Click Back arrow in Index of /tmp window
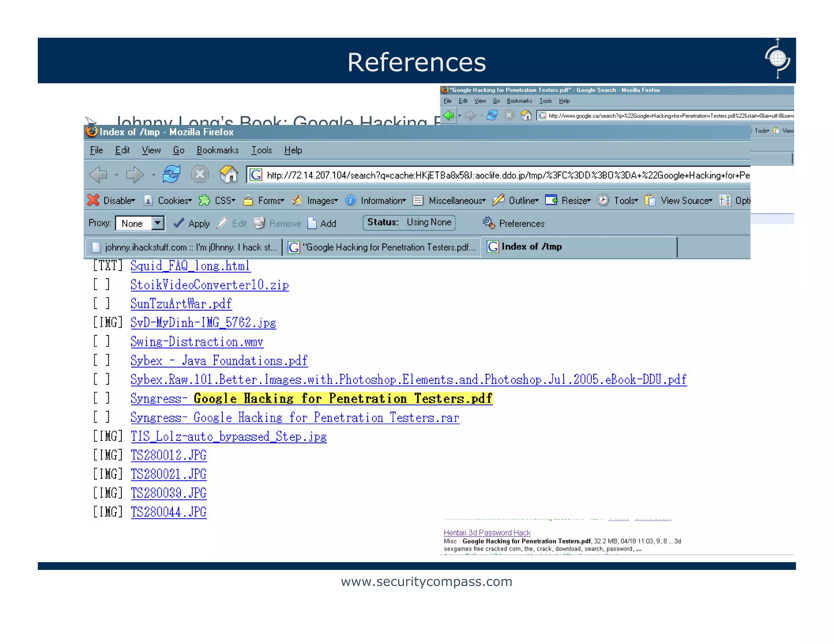 coord(98,175)
